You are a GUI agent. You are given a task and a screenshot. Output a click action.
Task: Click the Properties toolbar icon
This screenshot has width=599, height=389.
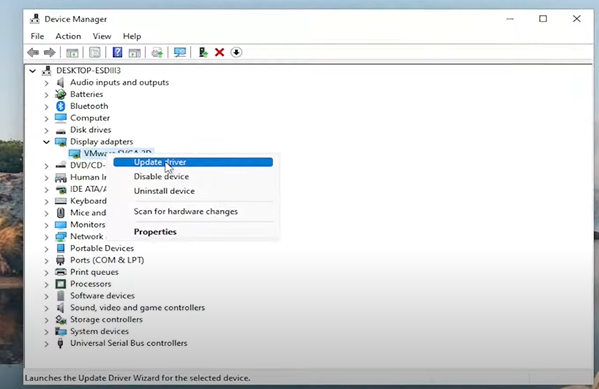pos(95,52)
